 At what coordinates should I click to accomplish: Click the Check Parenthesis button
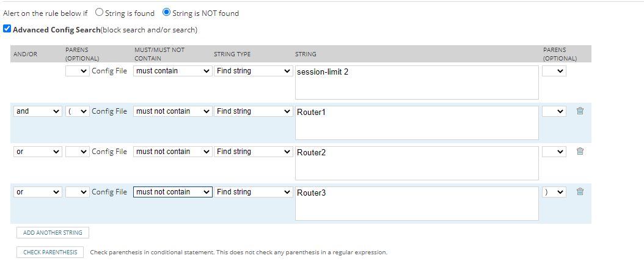[x=50, y=252]
